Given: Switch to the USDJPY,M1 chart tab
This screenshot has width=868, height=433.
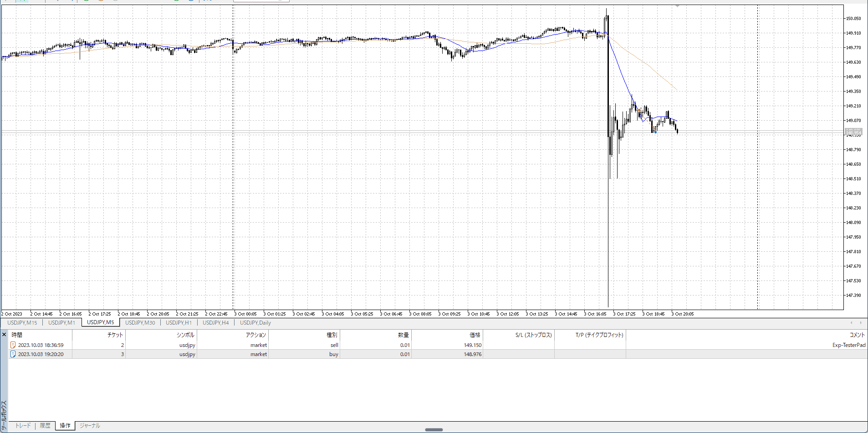Looking at the screenshot, I should point(61,323).
